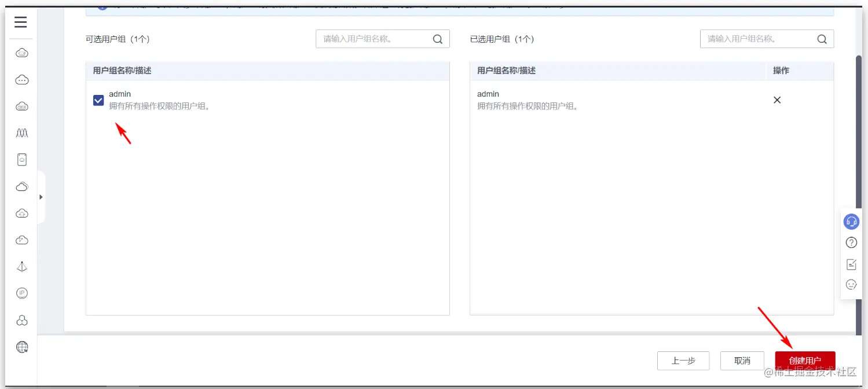
Task: Click the smiley satisfaction feedback icon
Action: tap(851, 284)
